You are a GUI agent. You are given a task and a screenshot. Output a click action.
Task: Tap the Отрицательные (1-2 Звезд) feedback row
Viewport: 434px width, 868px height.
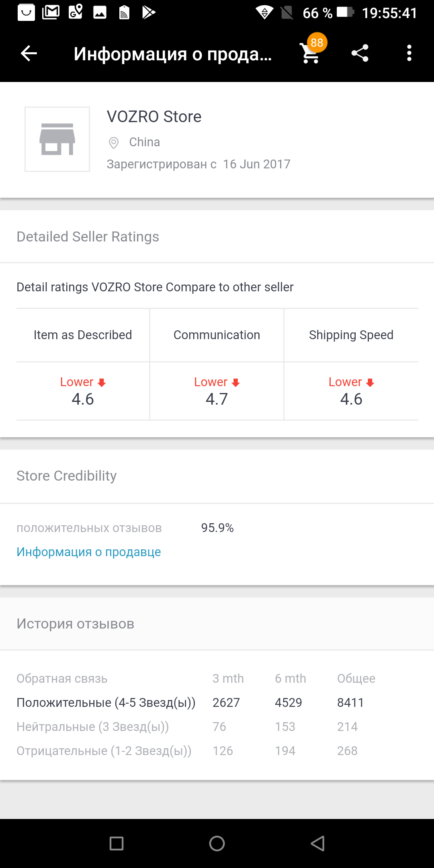(217, 751)
